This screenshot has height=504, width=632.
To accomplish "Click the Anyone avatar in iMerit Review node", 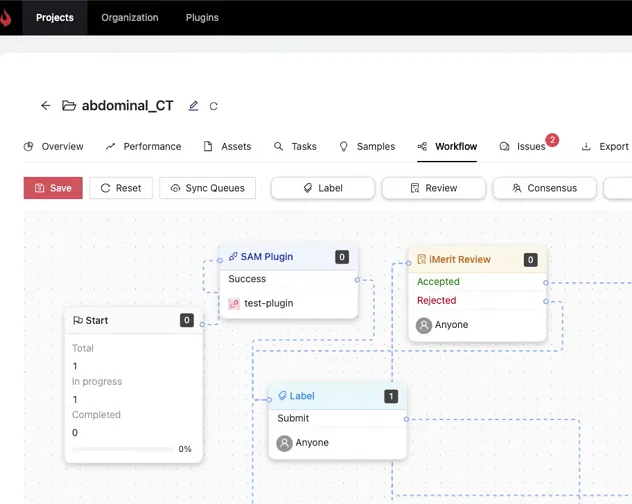I will click(424, 325).
